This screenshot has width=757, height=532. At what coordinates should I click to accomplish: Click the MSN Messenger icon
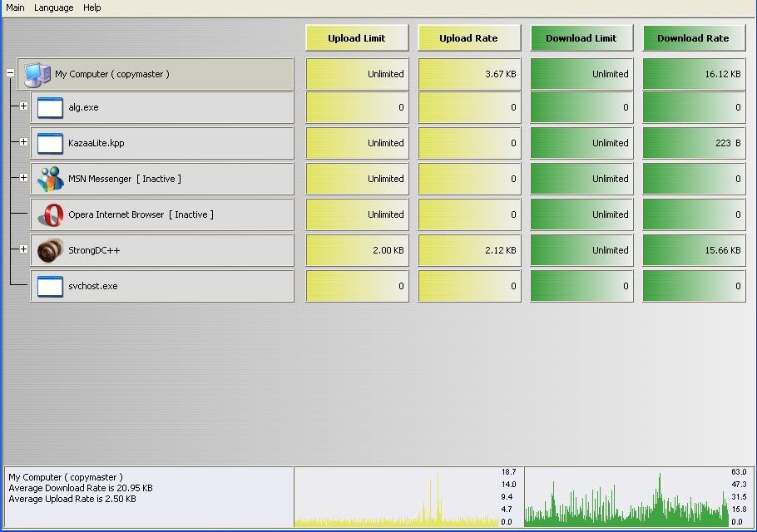pyautogui.click(x=51, y=179)
